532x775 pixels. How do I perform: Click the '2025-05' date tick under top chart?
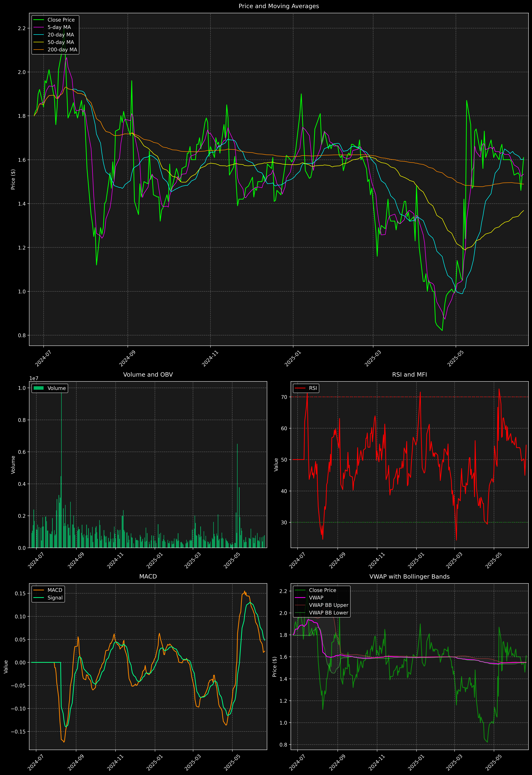[455, 358]
